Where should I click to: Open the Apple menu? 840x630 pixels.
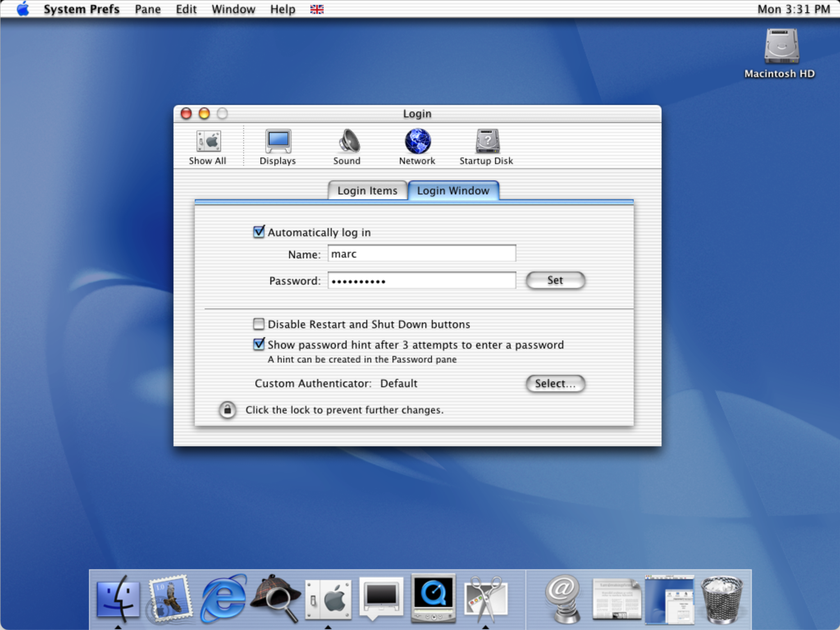[23, 9]
